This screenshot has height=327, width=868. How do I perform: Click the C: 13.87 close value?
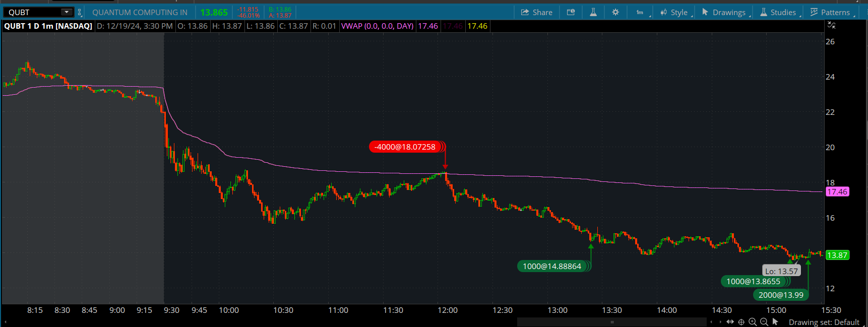(x=293, y=26)
